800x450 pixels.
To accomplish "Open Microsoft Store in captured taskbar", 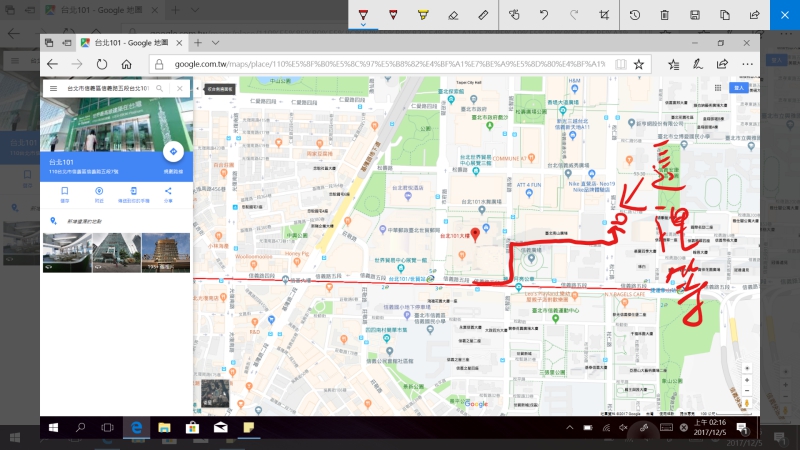I will pyautogui.click(x=192, y=428).
